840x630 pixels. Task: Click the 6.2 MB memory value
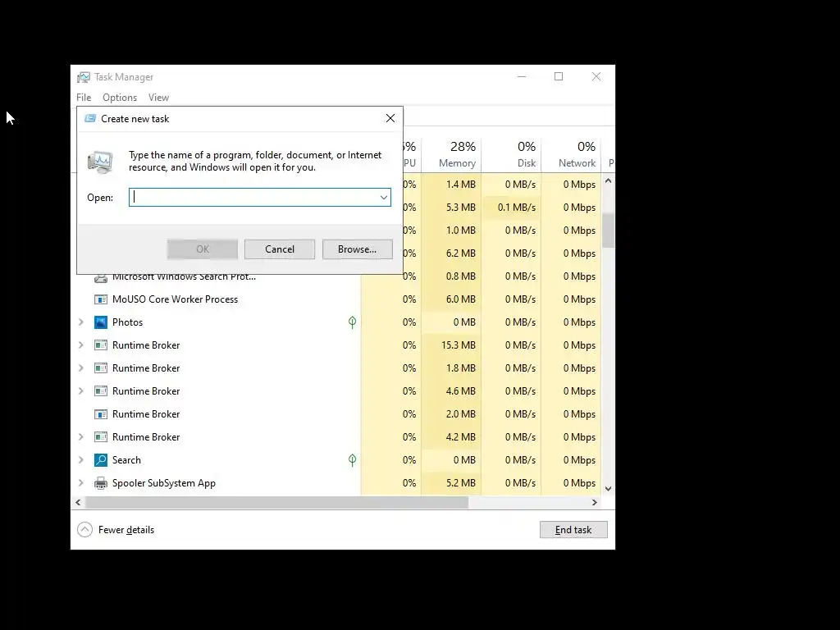click(461, 253)
